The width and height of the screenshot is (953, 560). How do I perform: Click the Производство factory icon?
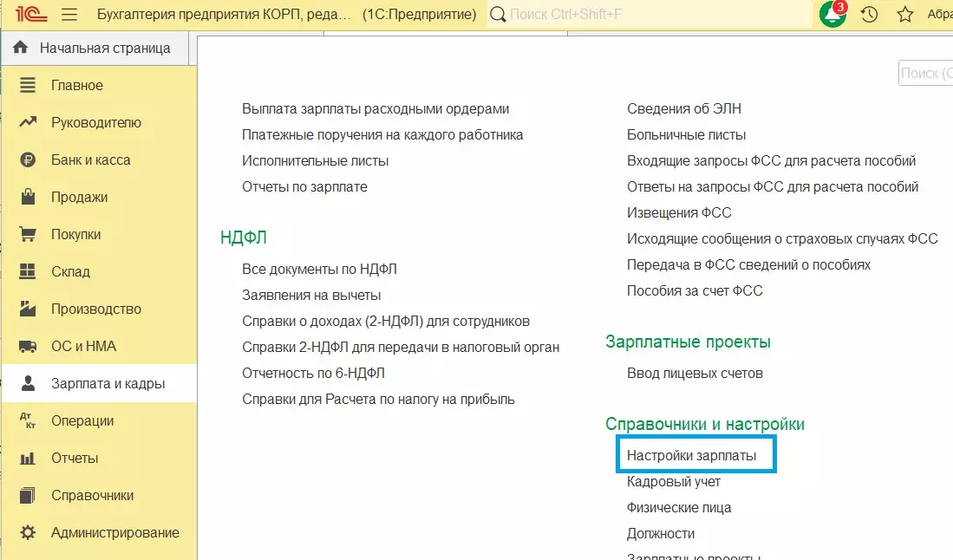click(x=28, y=309)
